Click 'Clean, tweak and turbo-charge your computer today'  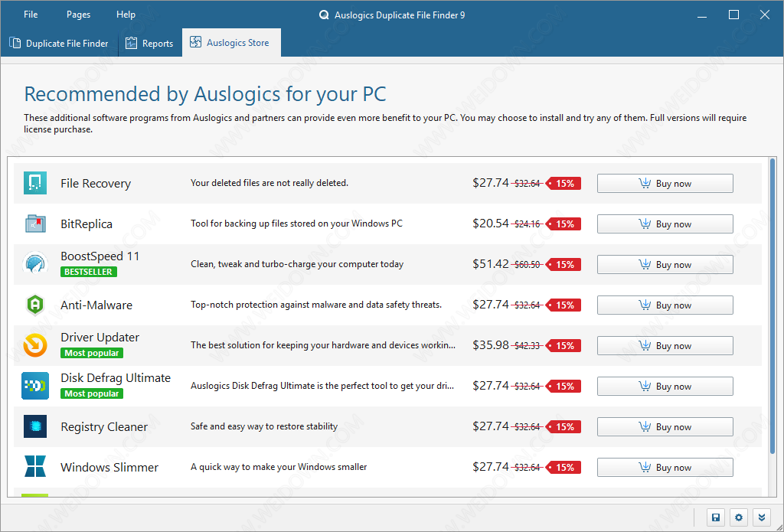[x=297, y=264]
